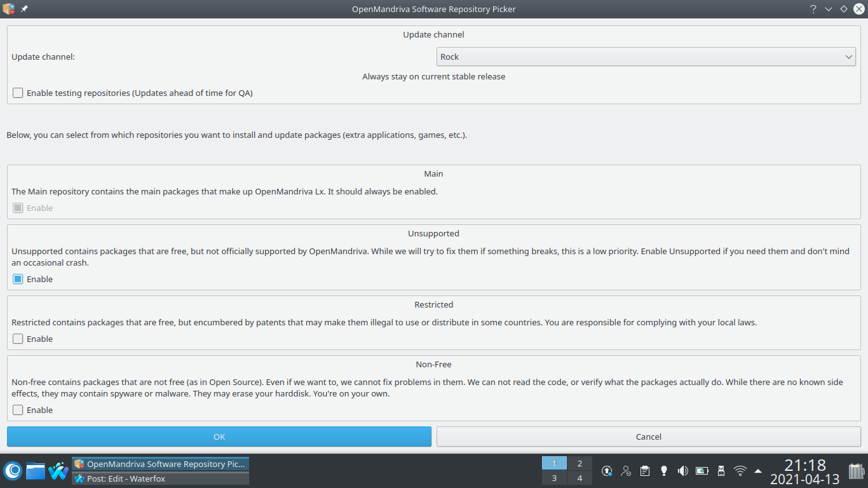
Task: Switch to virtual desktop 2
Action: [580, 463]
